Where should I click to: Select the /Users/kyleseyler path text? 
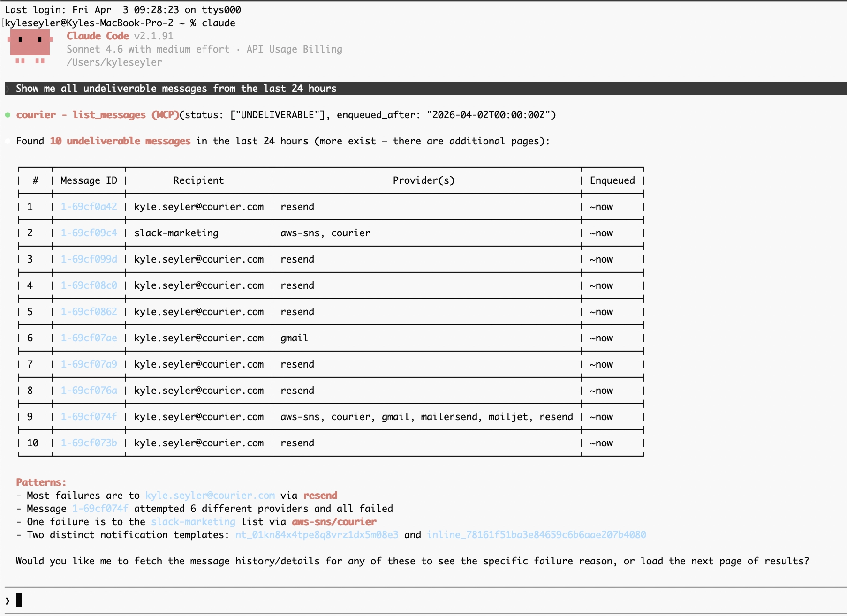point(114,62)
